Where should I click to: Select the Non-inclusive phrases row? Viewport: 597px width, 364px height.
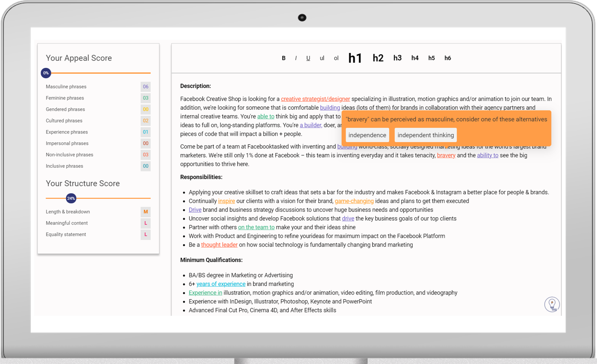(x=98, y=154)
